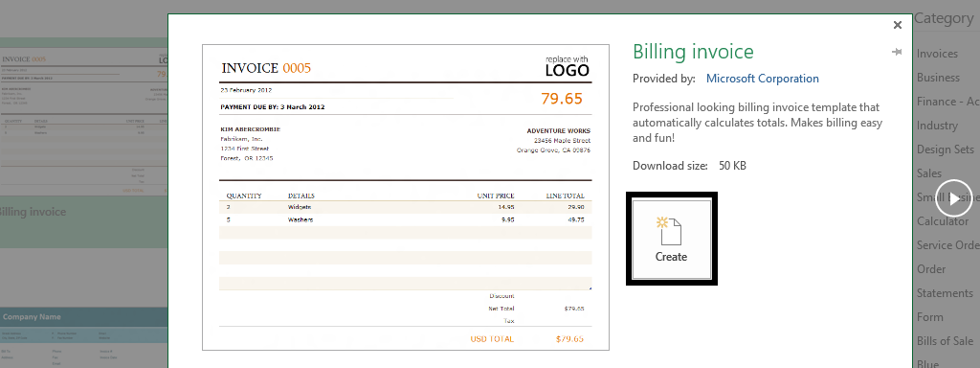
Task: Select the Statements category
Action: (x=945, y=293)
